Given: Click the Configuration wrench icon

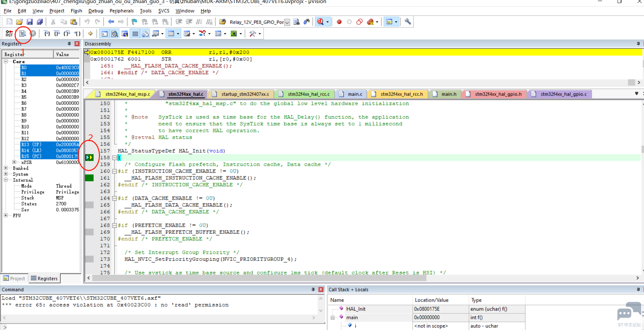Looking at the screenshot, I should click(408, 22).
